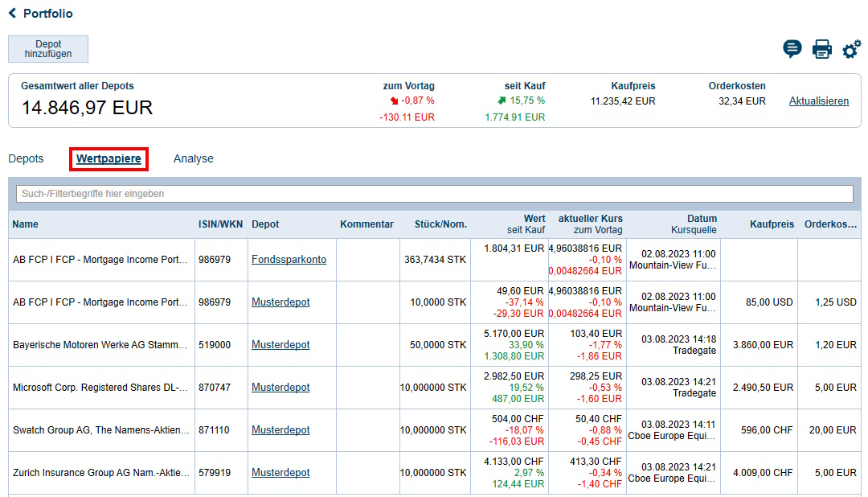868x497 pixels.
Task: Click the back chevron next to Portfolio
Action: 12,14
